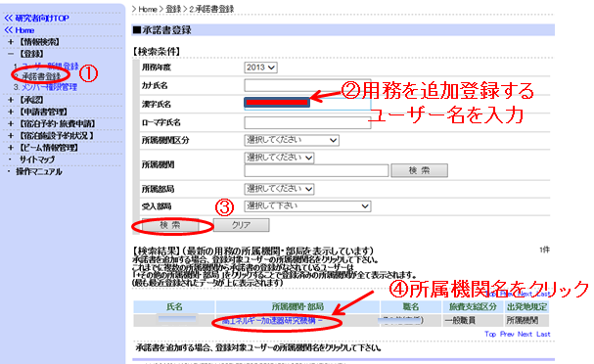This screenshot has width=594, height=364.
Task: Click Last pagination link below results table
Action: coord(543,334)
